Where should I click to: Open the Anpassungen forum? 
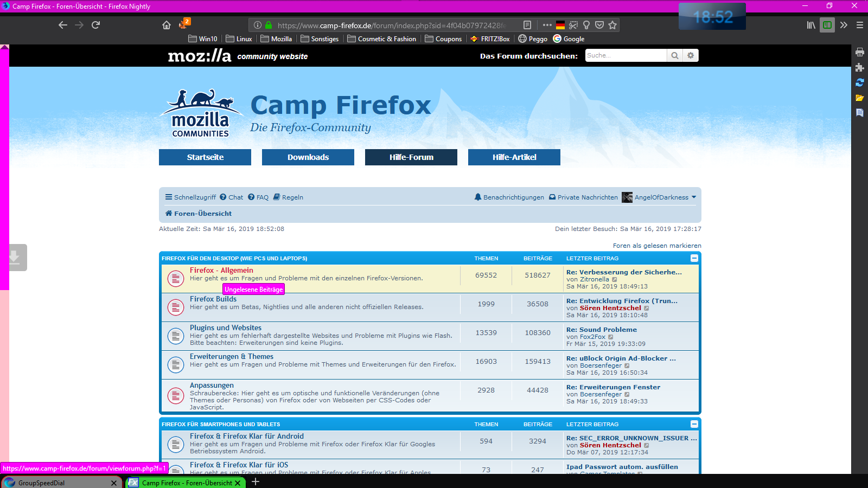coord(212,385)
